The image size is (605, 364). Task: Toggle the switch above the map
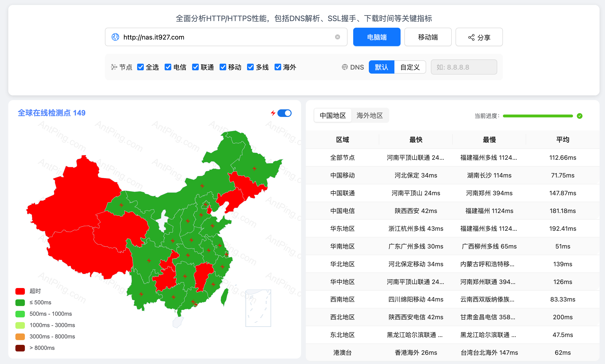(284, 113)
